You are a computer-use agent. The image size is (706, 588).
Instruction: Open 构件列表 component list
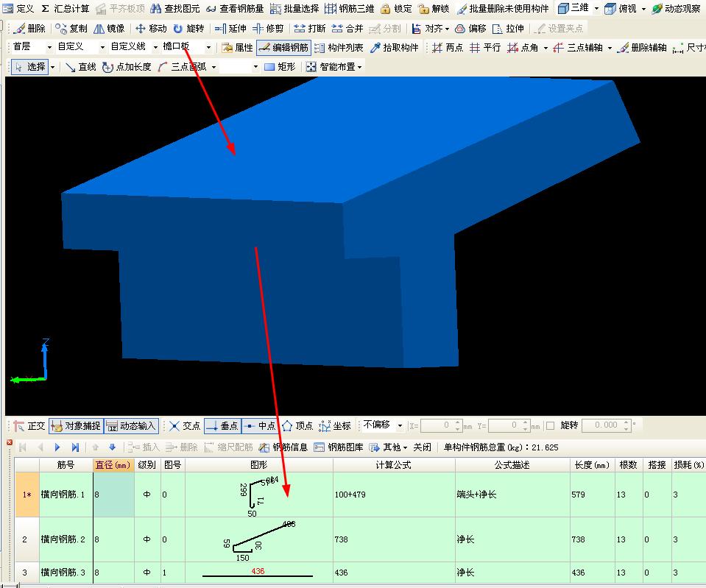click(x=339, y=47)
